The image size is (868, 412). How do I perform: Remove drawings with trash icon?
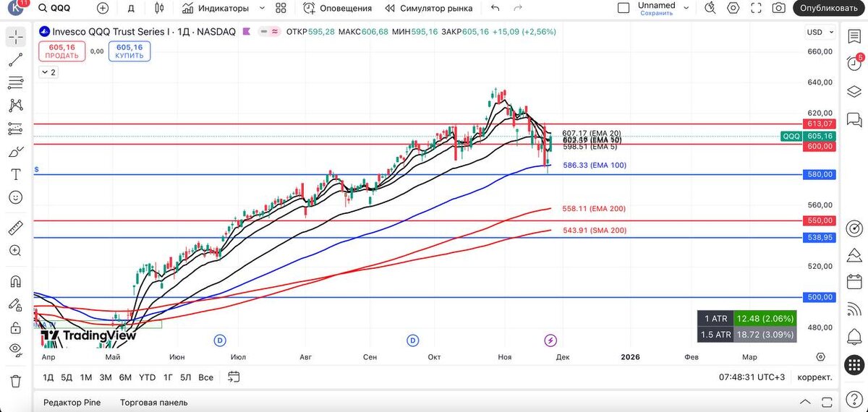click(15, 381)
